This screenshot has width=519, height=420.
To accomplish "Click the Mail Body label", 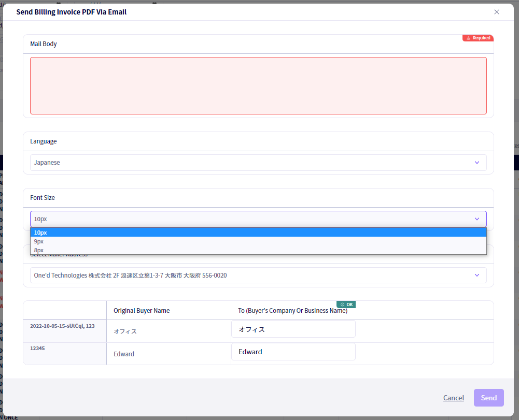I will (x=44, y=44).
